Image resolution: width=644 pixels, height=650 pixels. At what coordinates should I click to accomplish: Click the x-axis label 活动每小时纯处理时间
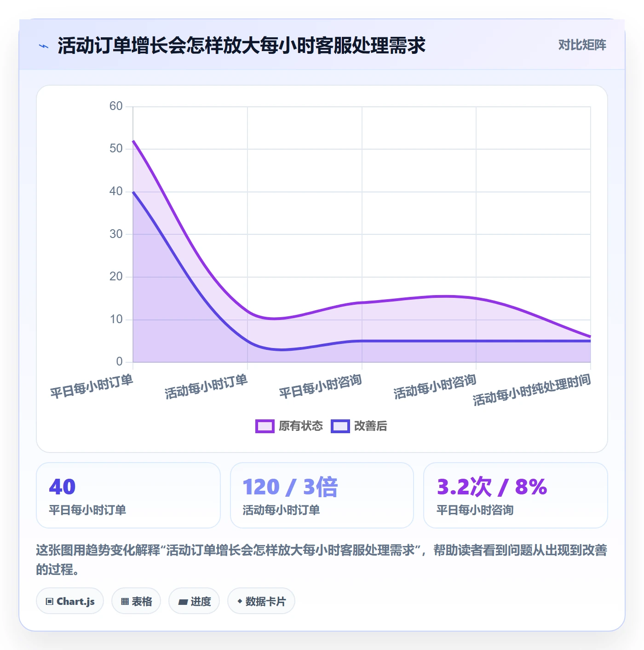pos(532,389)
